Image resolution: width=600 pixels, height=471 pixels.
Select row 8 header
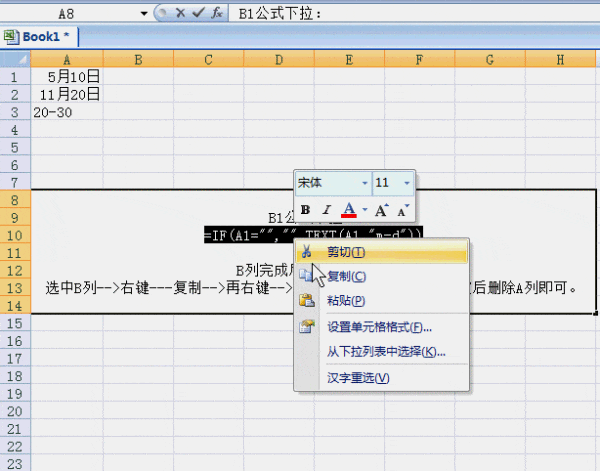tap(15, 200)
